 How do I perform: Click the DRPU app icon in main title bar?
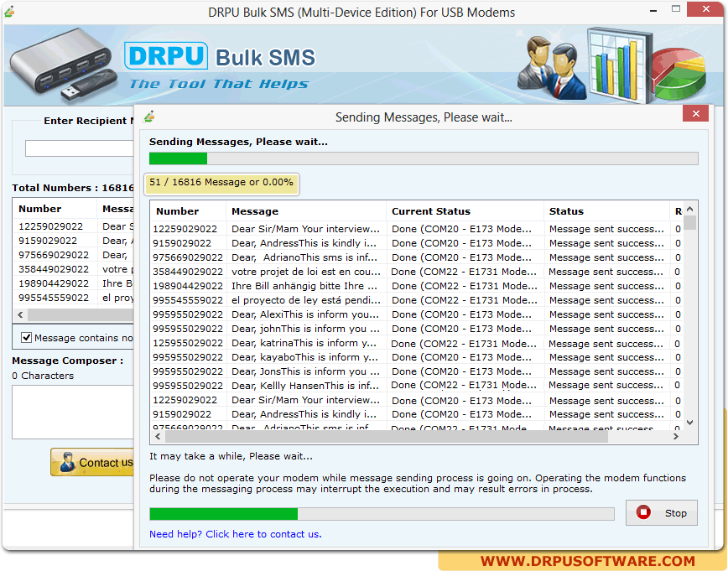[9, 11]
